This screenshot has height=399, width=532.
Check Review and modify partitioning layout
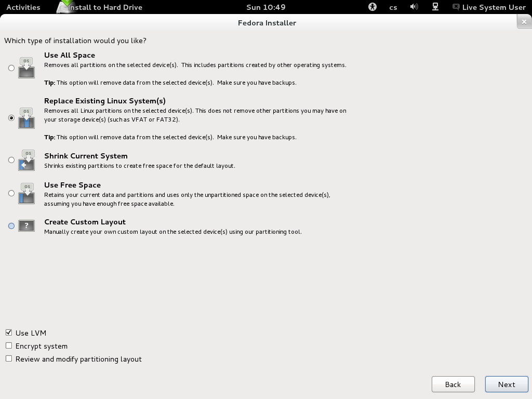9,358
